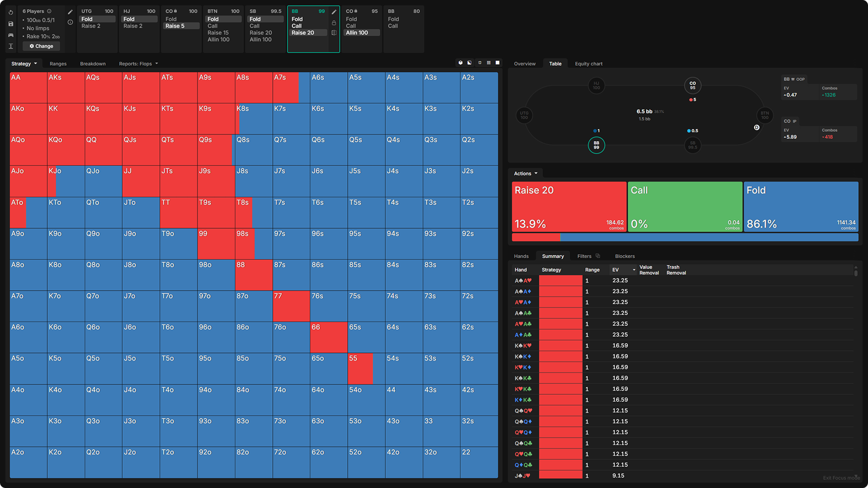The image size is (868, 488).
Task: Switch to the Equity chart tab
Action: point(589,64)
